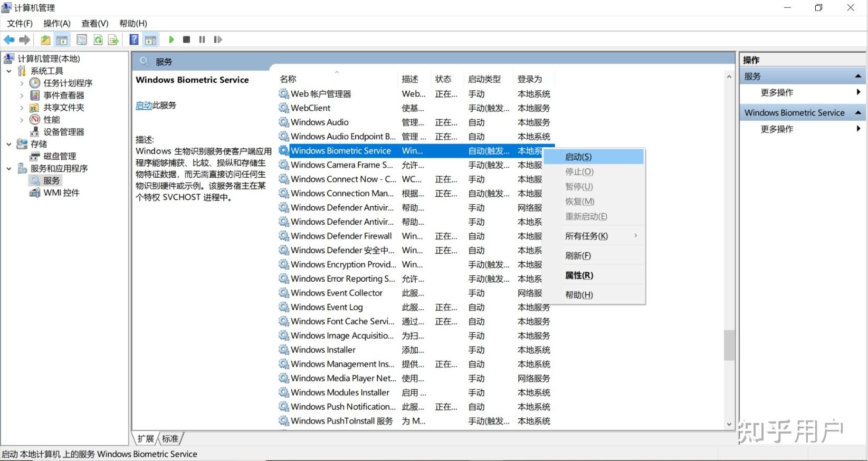Image resolution: width=868 pixels, height=461 pixels.
Task: Select 服务 node in the tree
Action: [x=52, y=180]
